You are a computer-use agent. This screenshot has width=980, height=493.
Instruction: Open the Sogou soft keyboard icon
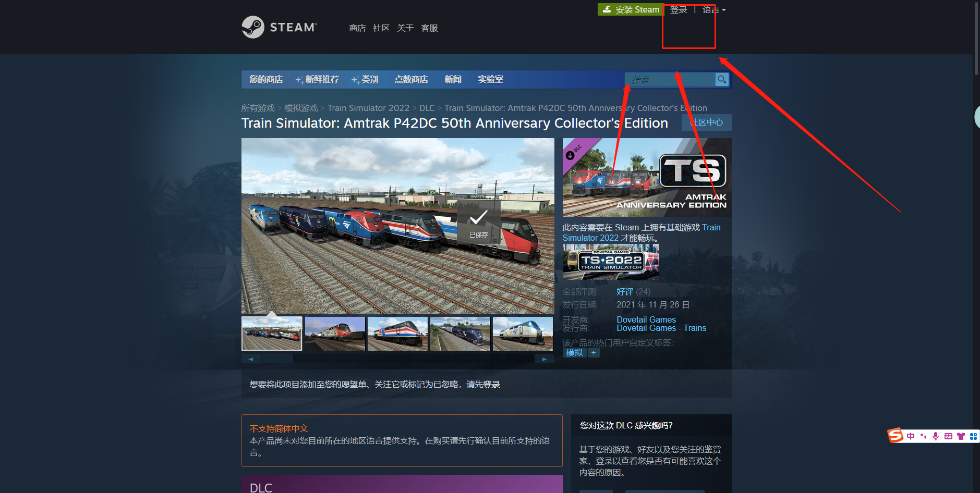click(948, 436)
